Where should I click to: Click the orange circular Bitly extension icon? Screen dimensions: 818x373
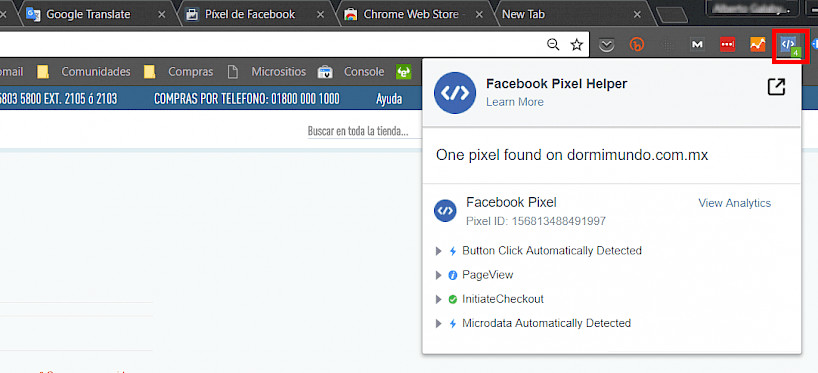click(x=636, y=45)
